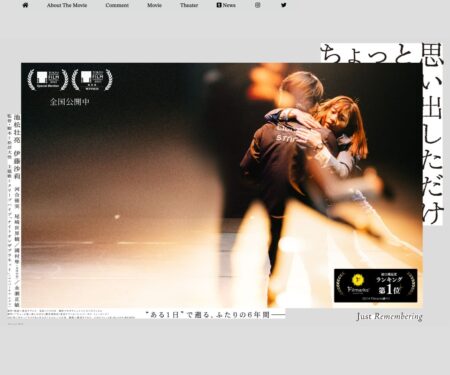Click the main hero image of embracing couple
The width and height of the screenshot is (450, 375).
coord(222,185)
